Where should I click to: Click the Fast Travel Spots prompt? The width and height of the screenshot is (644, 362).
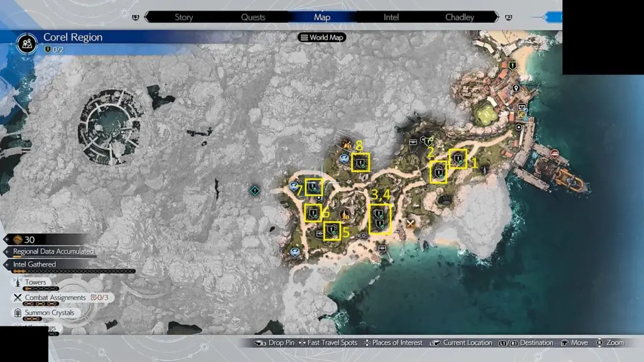327,343
